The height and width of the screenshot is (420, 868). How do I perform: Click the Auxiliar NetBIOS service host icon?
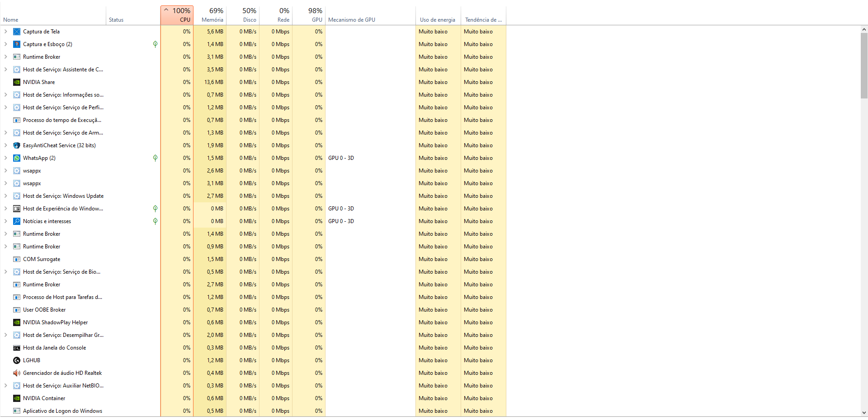17,386
